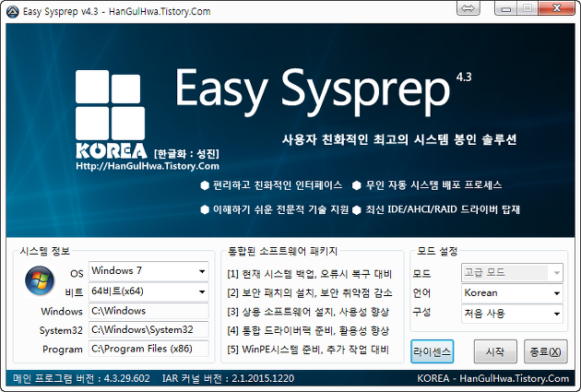581x392 pixels.
Task: Click the Easy Sysprep title bar app icon
Action: click(x=12, y=11)
